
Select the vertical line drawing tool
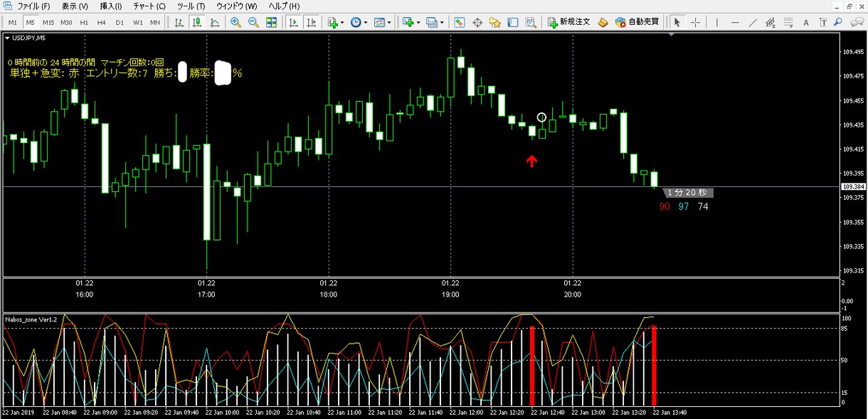coord(718,22)
